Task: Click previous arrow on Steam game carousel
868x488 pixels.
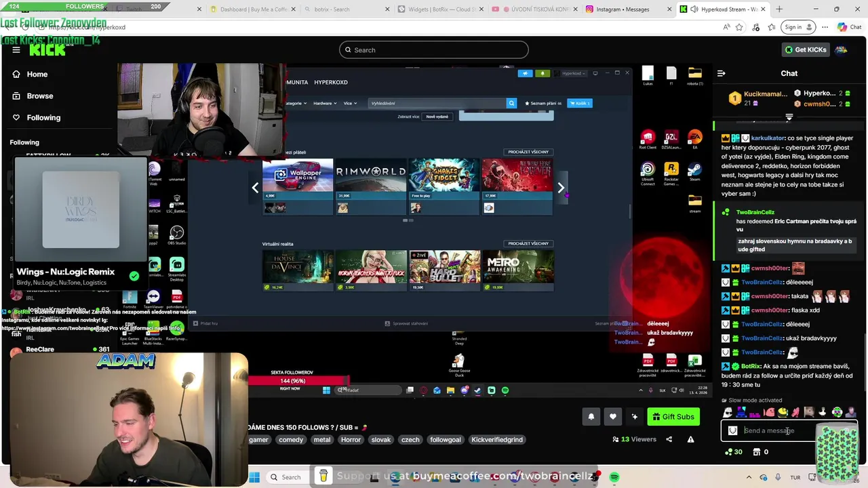Action: pyautogui.click(x=255, y=188)
